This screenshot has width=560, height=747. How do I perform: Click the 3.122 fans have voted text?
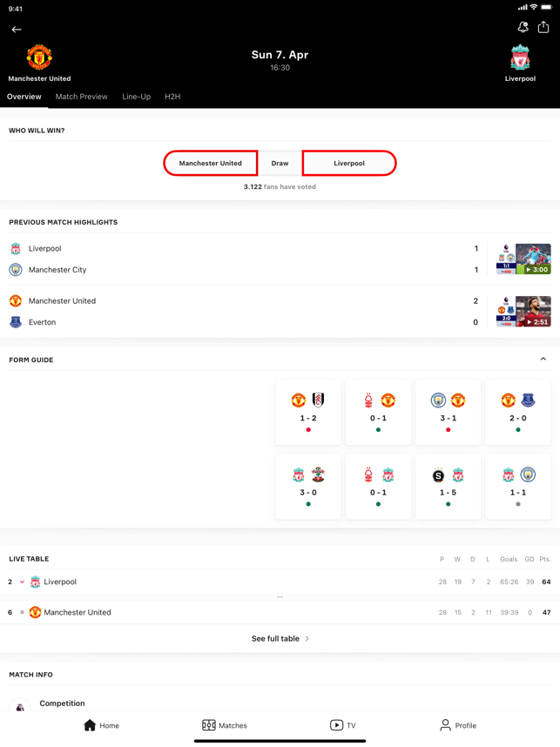pyautogui.click(x=280, y=186)
